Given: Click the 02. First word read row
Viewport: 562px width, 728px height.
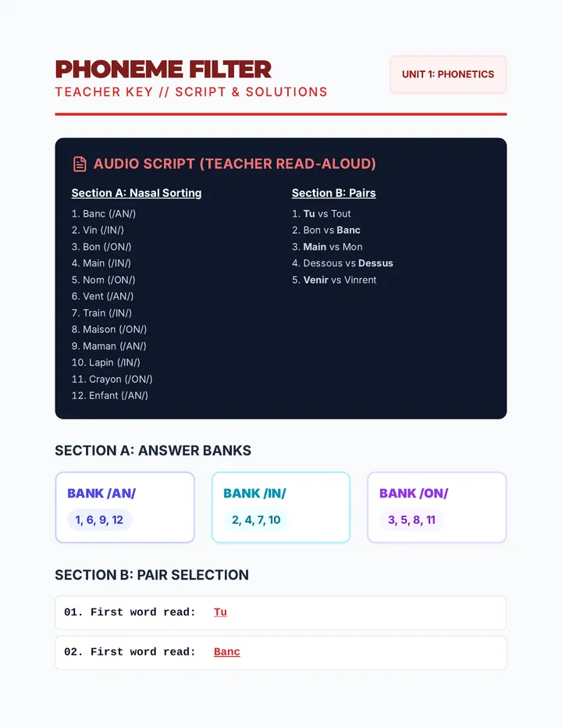Looking at the screenshot, I should [281, 653].
